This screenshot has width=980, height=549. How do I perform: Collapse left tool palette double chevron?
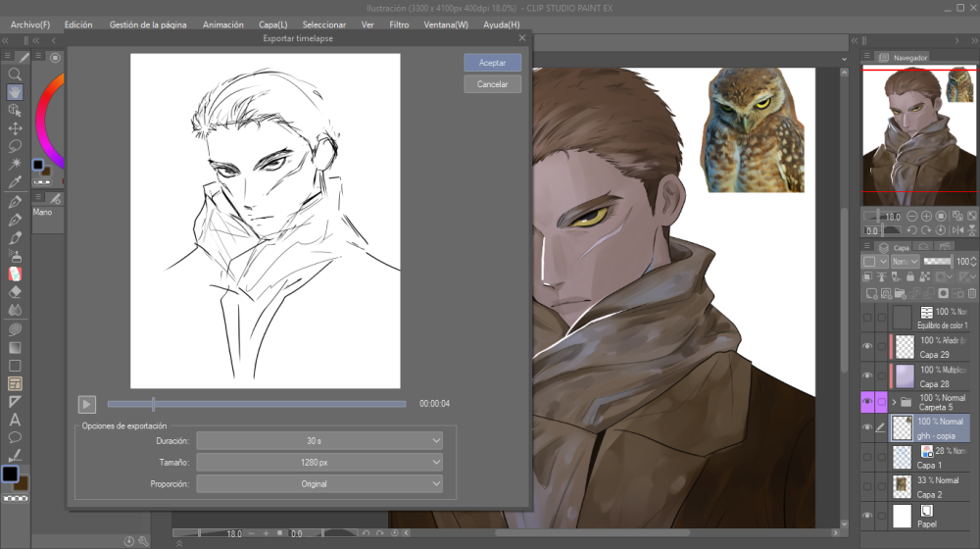click(x=5, y=40)
